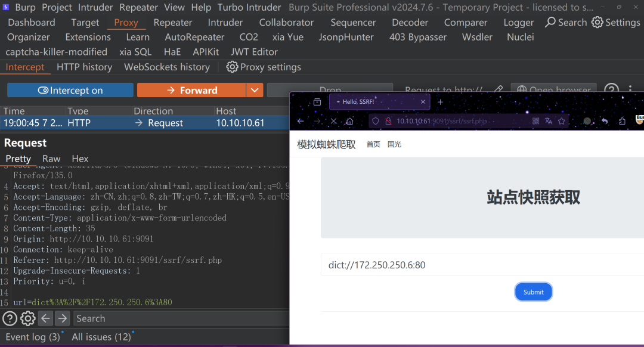Open the QR code icon in the address bar
Viewport: 644px width, 347px height.
(x=535, y=121)
